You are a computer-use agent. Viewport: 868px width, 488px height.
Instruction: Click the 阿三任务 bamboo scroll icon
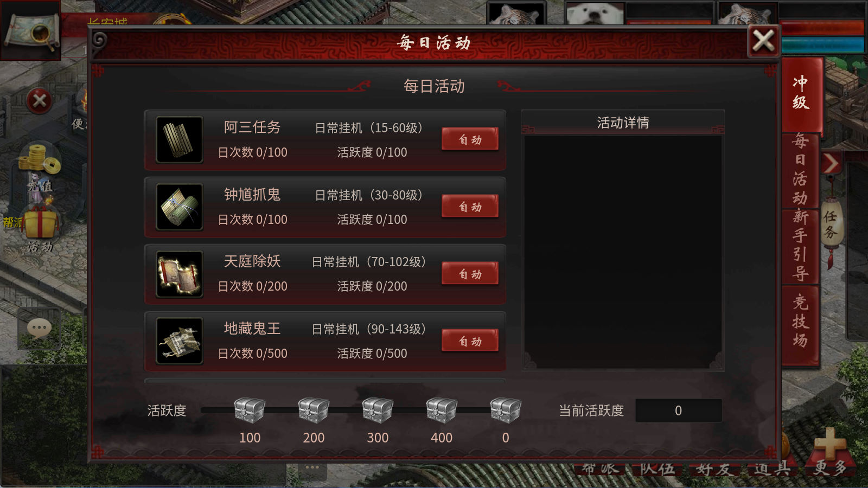180,140
